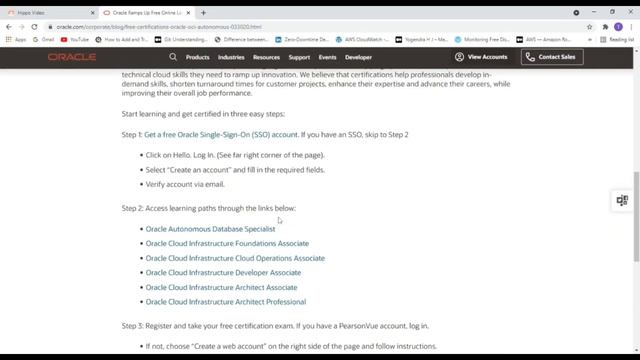
Task: Open the 'Monitoring Free Di...' bookmark
Action: coord(482,40)
